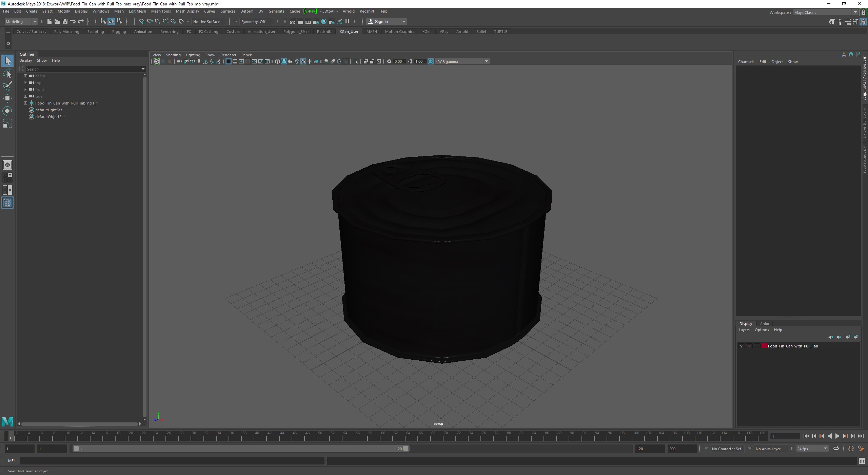Switch to the Anim layer tab
The height and width of the screenshot is (475, 868).
[764, 324]
